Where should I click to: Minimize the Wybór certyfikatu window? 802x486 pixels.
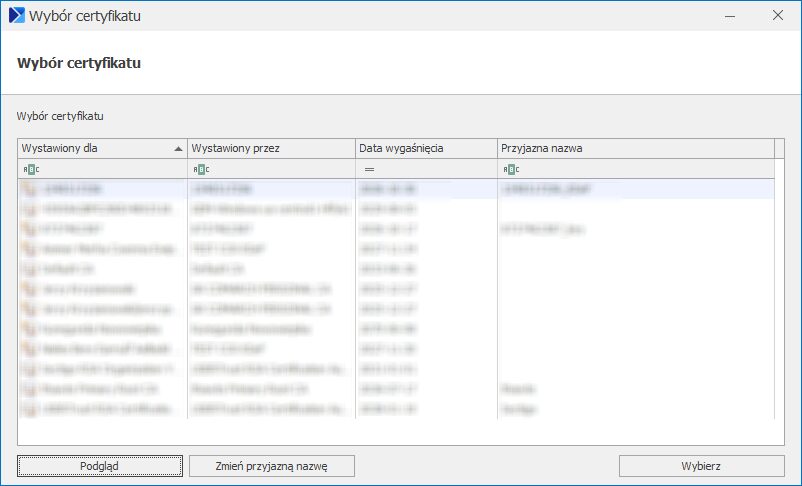pos(730,16)
